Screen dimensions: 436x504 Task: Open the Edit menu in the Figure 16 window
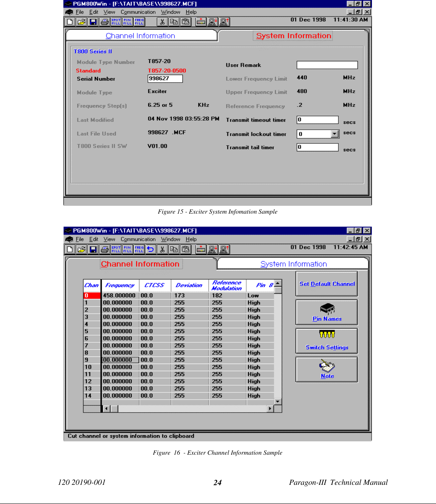(x=94, y=239)
